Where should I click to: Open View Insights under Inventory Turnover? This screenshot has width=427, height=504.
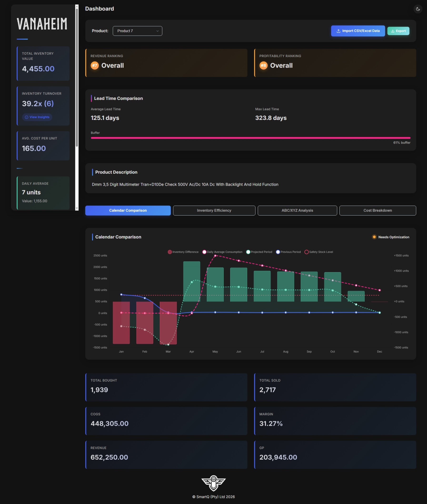click(37, 117)
